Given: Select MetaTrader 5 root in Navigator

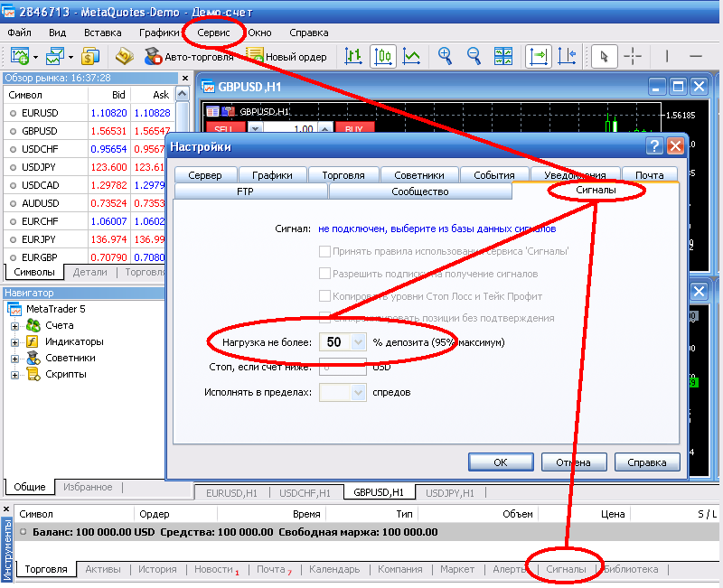Looking at the screenshot, I should click(55, 309).
